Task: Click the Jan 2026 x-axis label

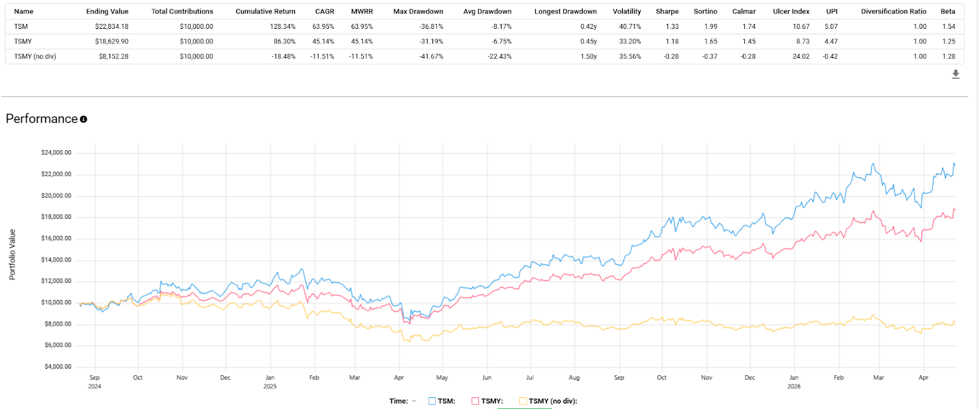Action: [x=794, y=382]
